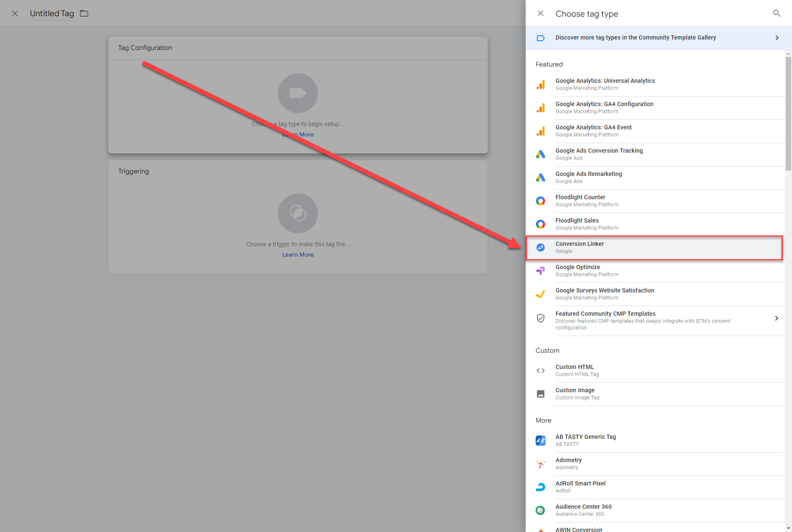Image resolution: width=792 pixels, height=532 pixels.
Task: Pick Google Ads Remarketing from list
Action: coord(588,174)
